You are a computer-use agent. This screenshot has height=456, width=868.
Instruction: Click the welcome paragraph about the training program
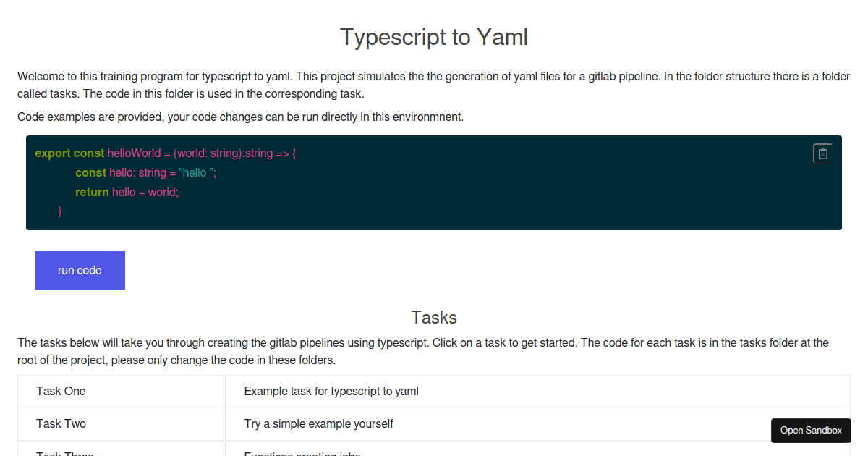coord(434,85)
